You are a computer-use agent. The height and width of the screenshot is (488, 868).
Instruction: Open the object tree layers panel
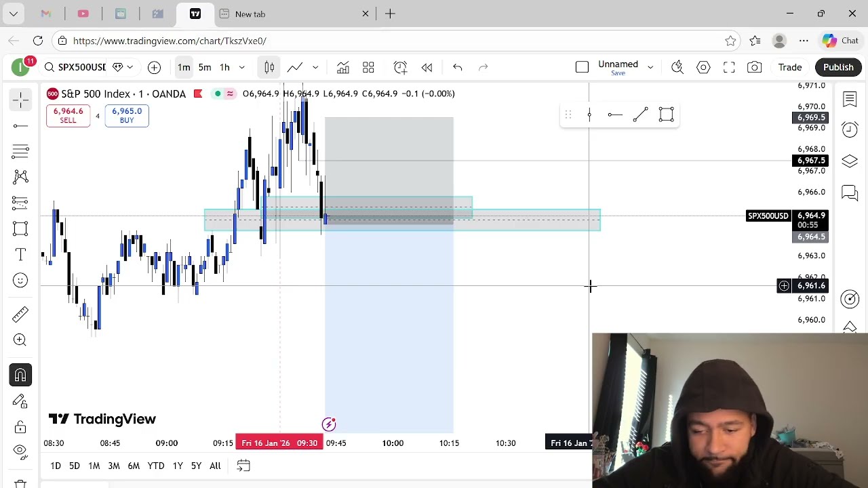[850, 161]
